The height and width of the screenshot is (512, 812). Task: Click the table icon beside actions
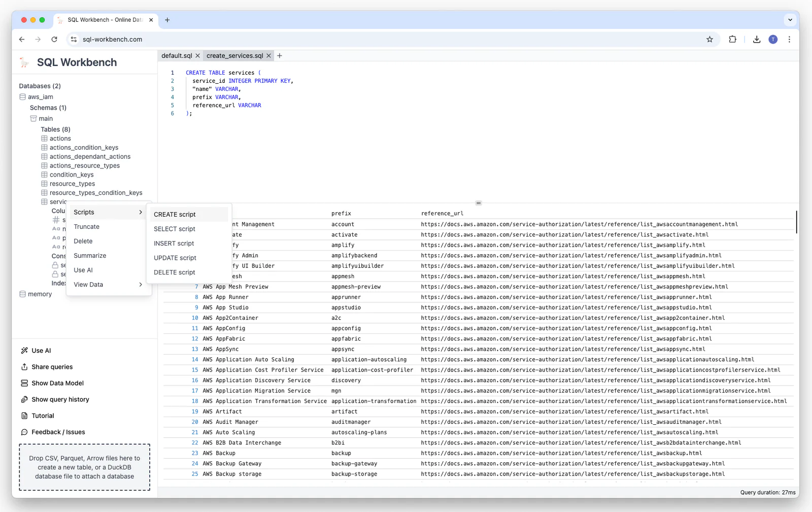tap(45, 139)
